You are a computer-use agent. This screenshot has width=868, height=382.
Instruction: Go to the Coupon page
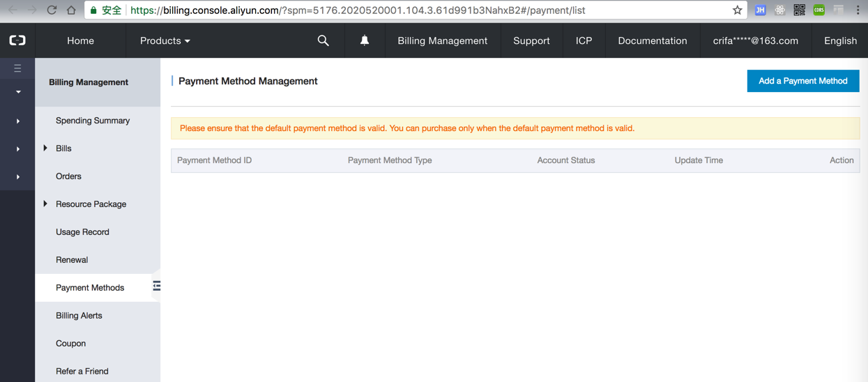click(x=70, y=344)
